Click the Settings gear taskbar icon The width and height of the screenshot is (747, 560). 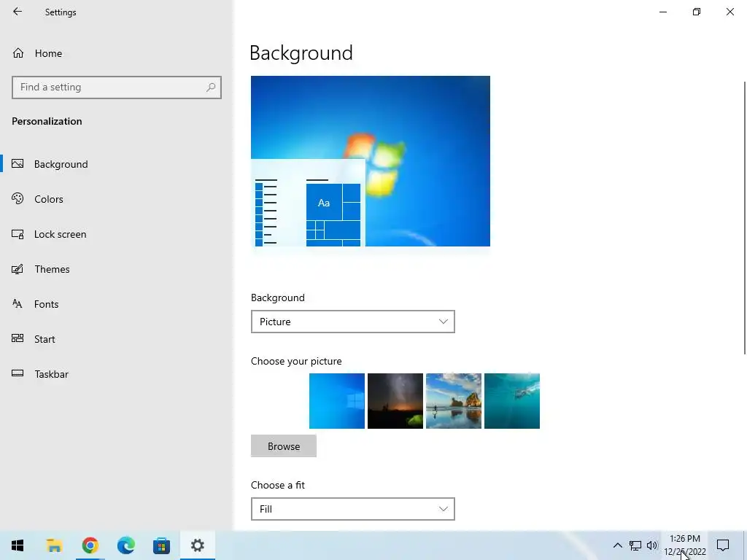coord(197,545)
